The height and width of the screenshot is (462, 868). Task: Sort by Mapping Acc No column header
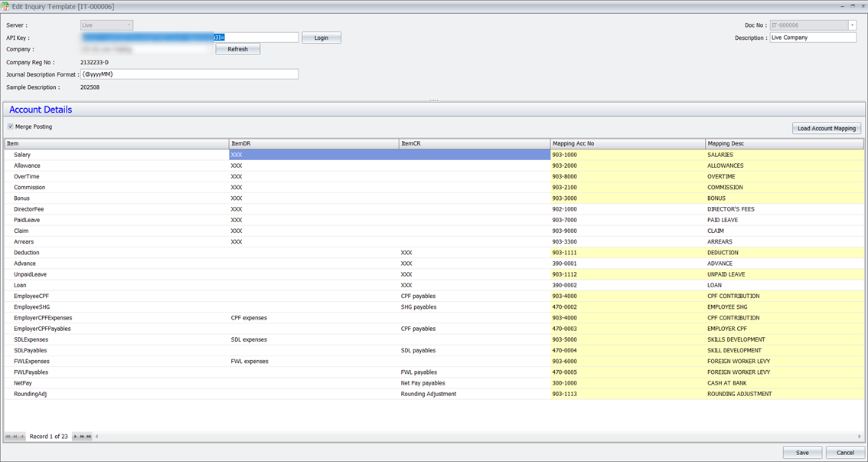(x=628, y=143)
